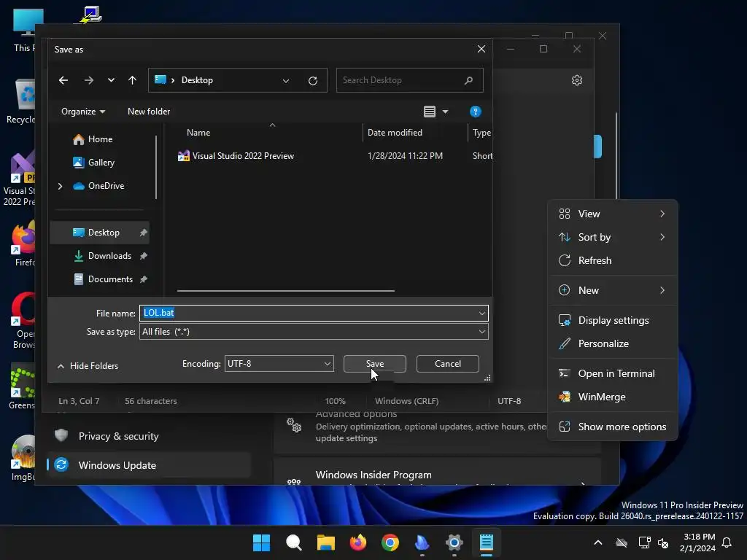The image size is (747, 560).
Task: Choose Show more options
Action: click(x=612, y=427)
